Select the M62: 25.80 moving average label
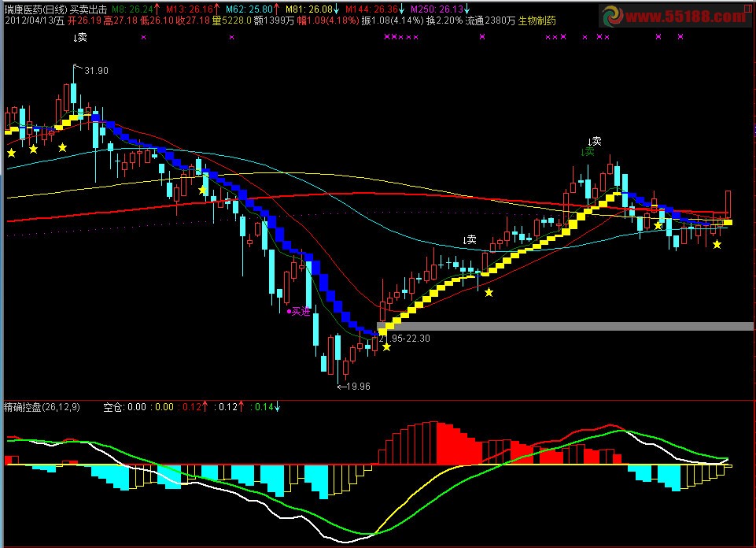Image resolution: width=756 pixels, height=548 pixels. point(249,9)
